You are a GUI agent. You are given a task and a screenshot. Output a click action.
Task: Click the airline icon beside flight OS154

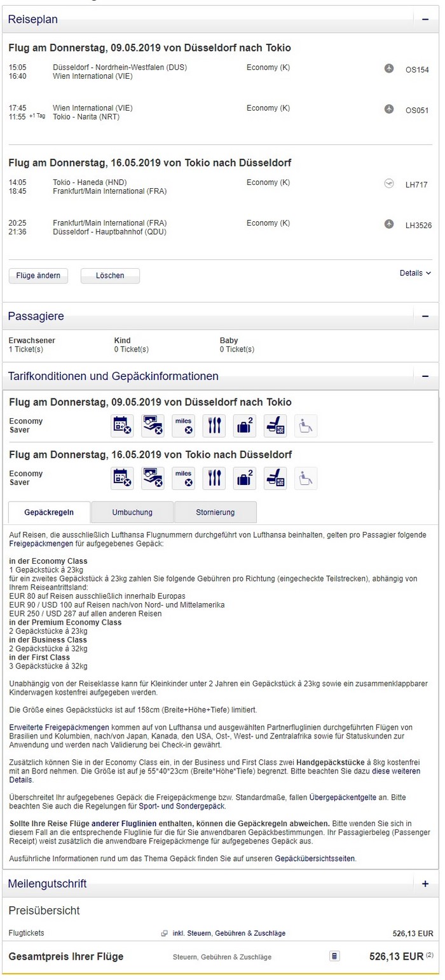pos(389,68)
